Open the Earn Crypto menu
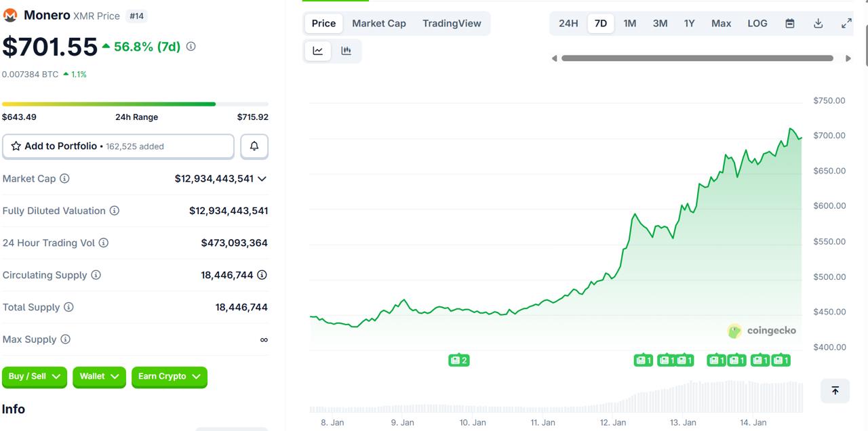The height and width of the screenshot is (431, 868). tap(170, 377)
